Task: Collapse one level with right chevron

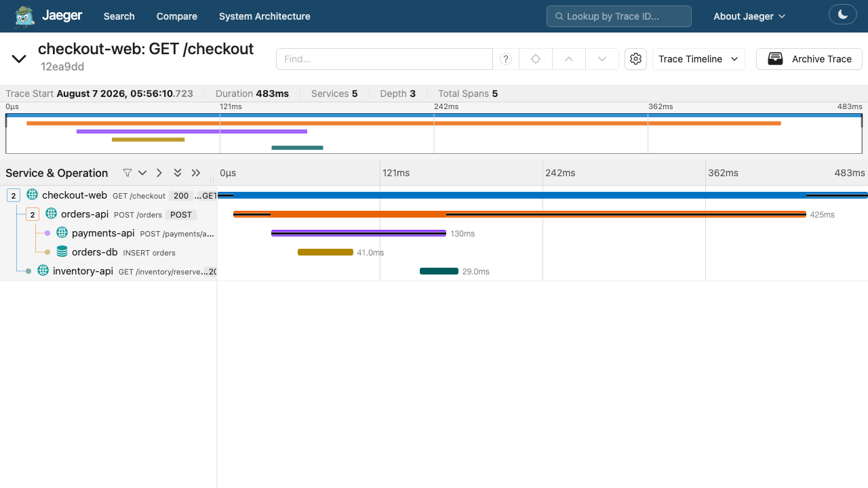Action: coord(159,173)
